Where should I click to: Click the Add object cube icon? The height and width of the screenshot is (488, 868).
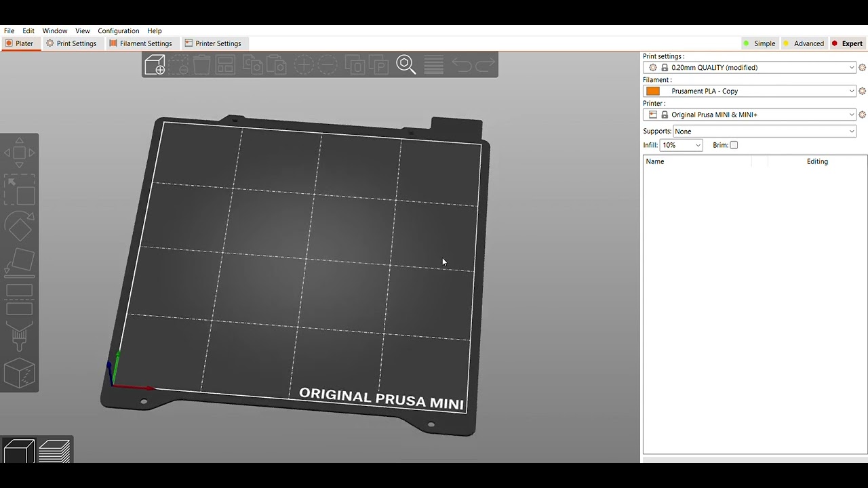tap(155, 64)
